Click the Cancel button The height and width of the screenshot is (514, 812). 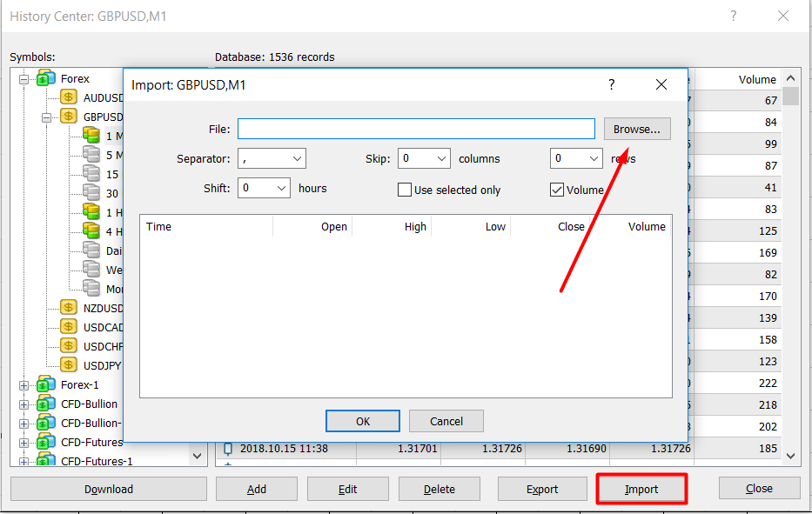(446, 421)
